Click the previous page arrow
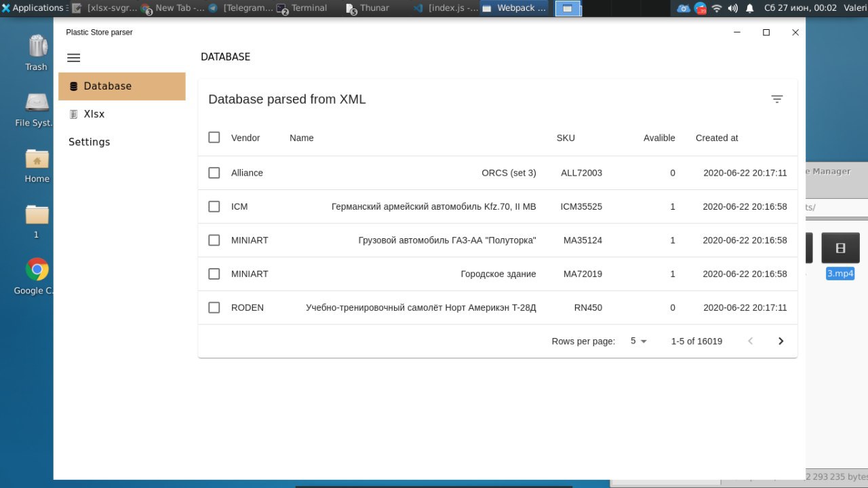Image resolution: width=868 pixels, height=488 pixels. coord(751,341)
